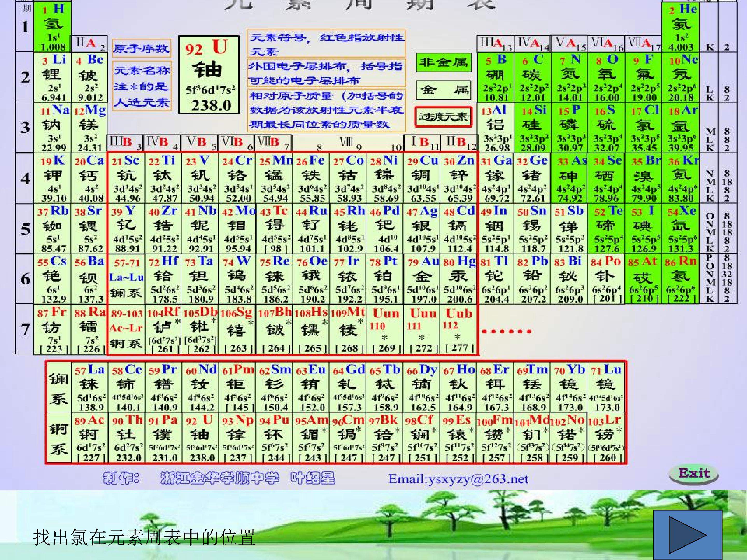Open the 57-71 La~Lu 镧系 cell in period 6

coord(127,278)
